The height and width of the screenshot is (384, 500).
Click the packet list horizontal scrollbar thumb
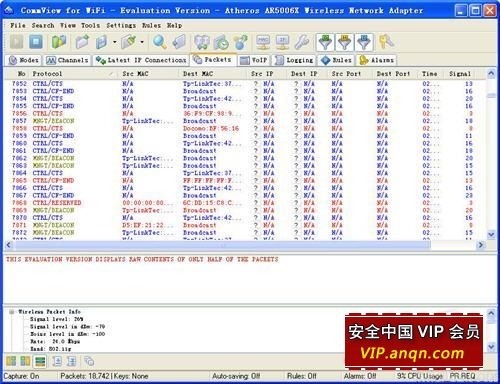tap(222, 245)
